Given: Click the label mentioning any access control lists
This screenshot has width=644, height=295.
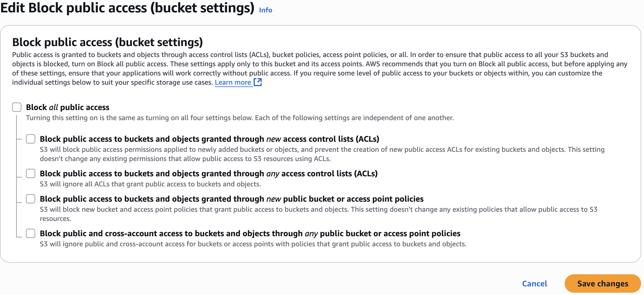Looking at the screenshot, I should (209, 173).
